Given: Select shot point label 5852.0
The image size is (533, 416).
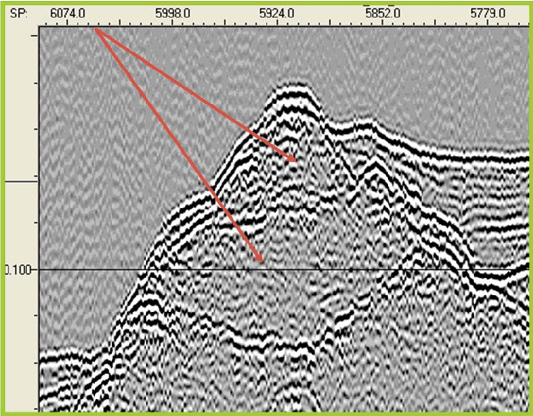Looking at the screenshot, I should click(382, 14).
